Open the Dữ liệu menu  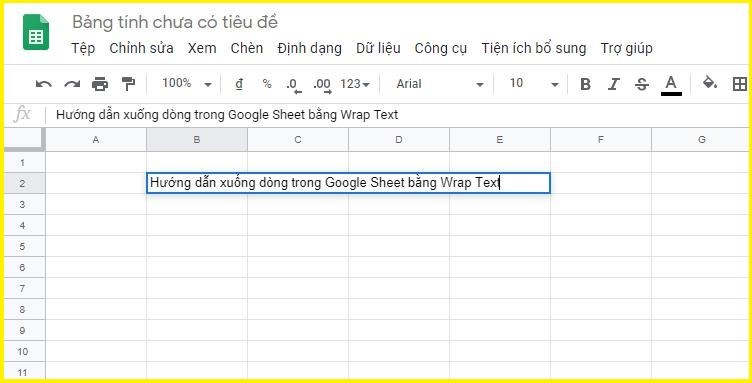pos(378,48)
